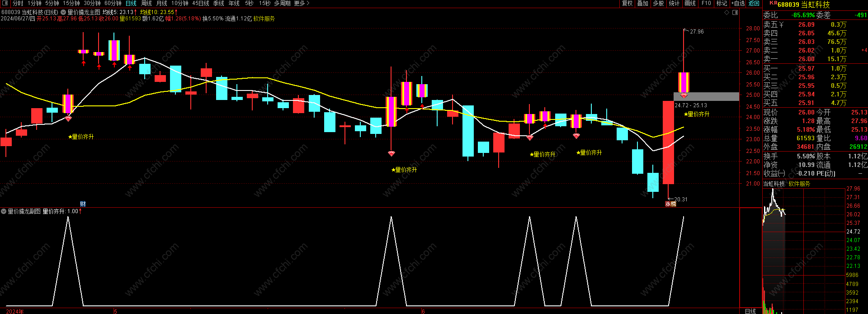868x314 pixels.
Task: Click the 卖一 ask price 26.00
Action: (x=806, y=59)
